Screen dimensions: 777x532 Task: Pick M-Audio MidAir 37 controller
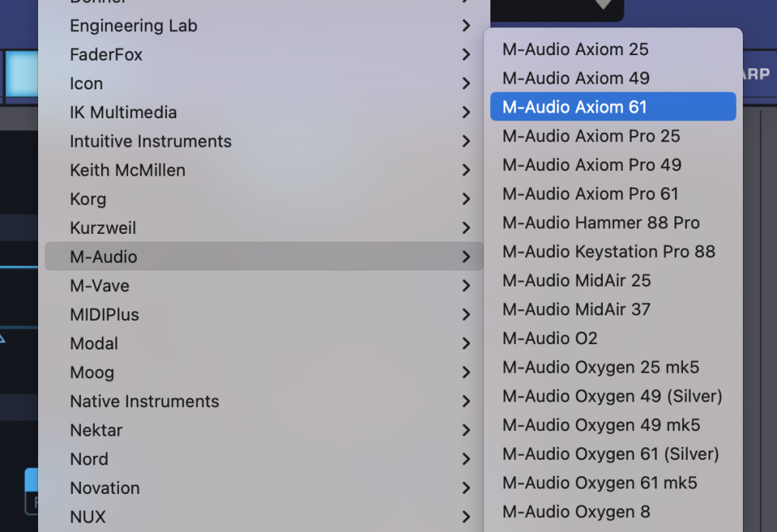[x=576, y=309]
